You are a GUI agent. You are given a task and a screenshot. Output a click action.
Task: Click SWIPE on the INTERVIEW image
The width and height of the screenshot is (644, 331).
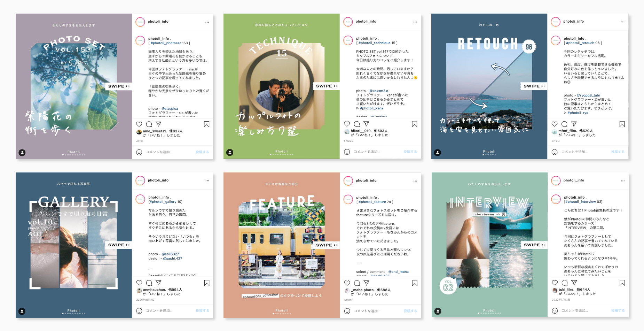pos(534,245)
